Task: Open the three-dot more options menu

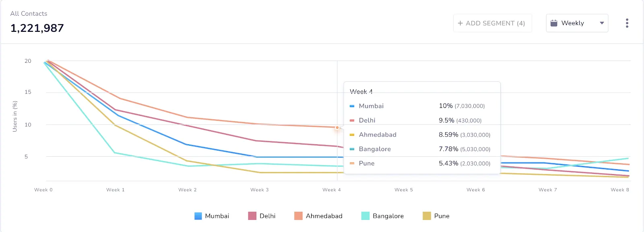Action: click(627, 23)
